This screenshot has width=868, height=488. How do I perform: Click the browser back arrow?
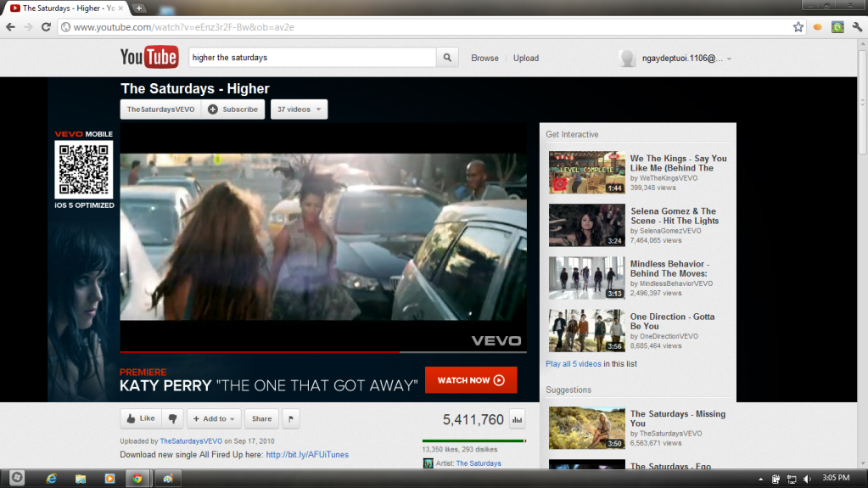point(10,26)
